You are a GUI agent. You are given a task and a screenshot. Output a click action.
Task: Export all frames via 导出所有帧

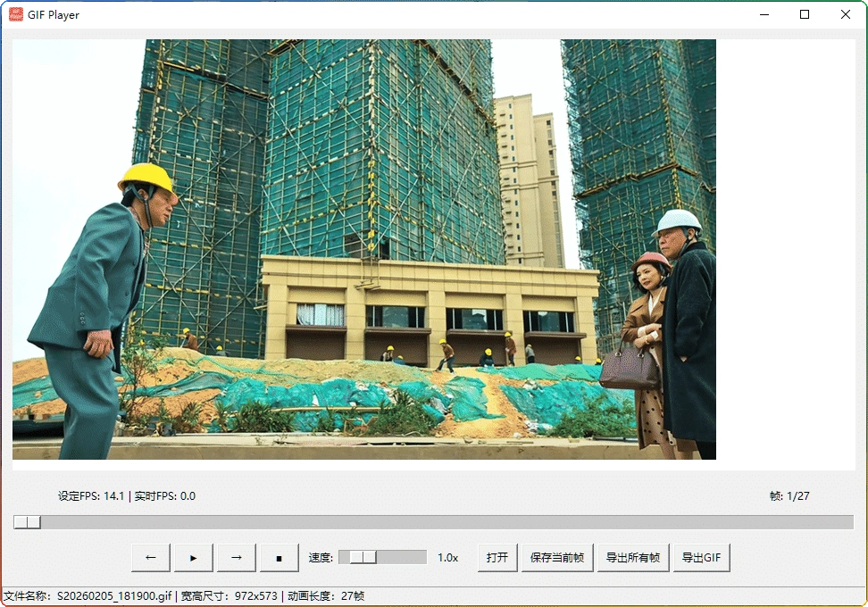[633, 557]
